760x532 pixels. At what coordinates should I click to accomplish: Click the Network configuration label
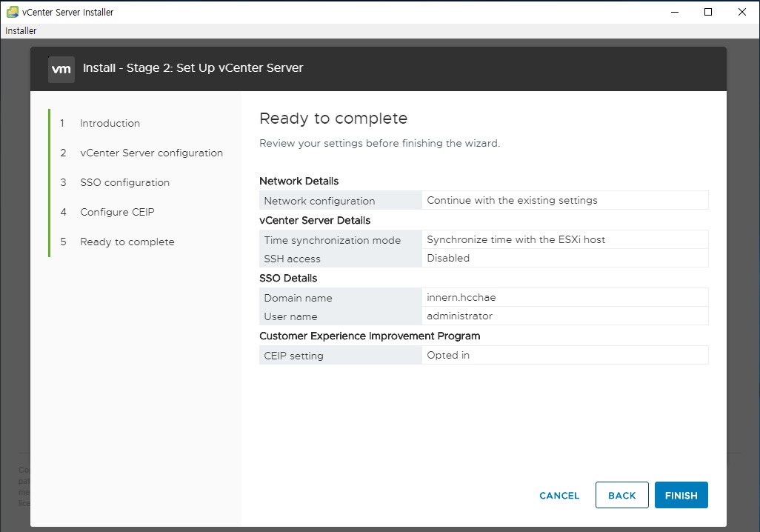point(319,201)
